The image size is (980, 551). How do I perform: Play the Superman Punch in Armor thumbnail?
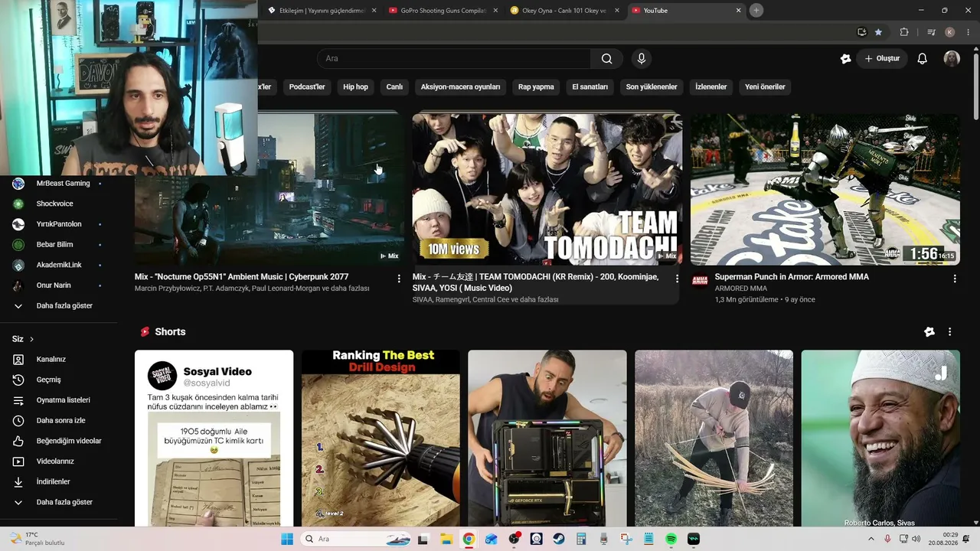(825, 189)
